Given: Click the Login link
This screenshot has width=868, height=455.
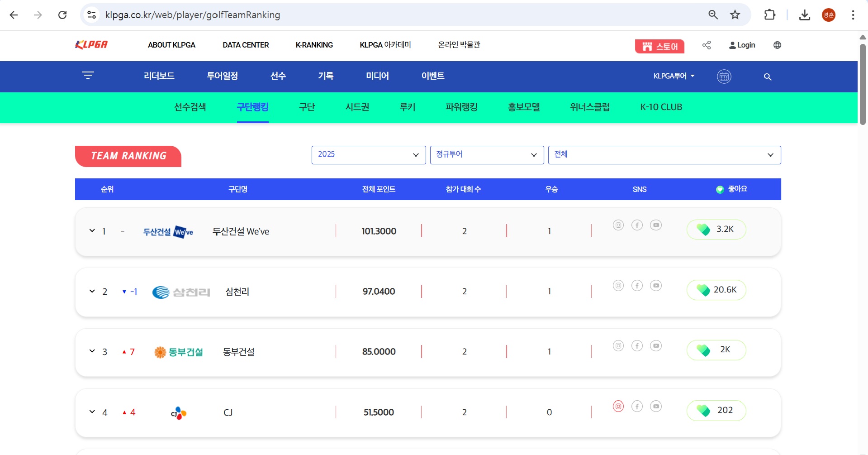Looking at the screenshot, I should pyautogui.click(x=741, y=45).
